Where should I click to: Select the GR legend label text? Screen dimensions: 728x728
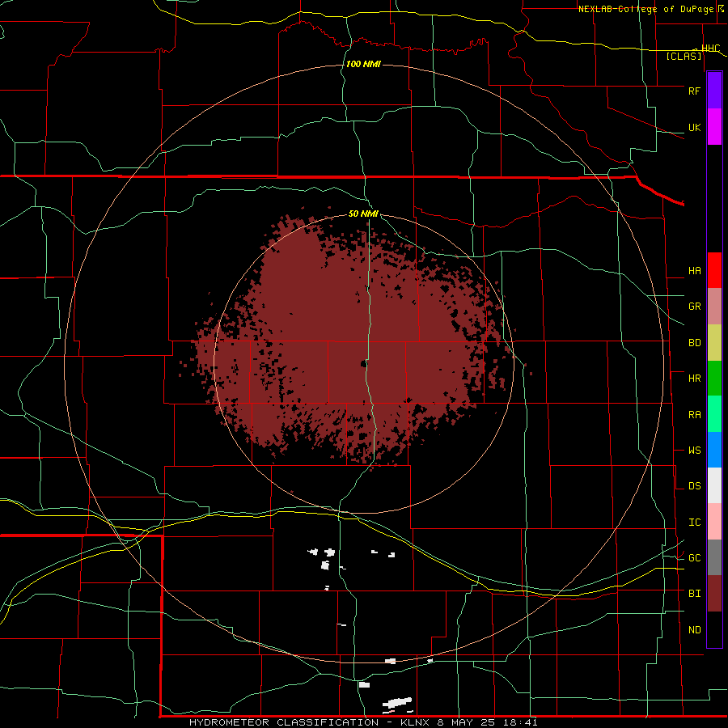click(x=694, y=307)
